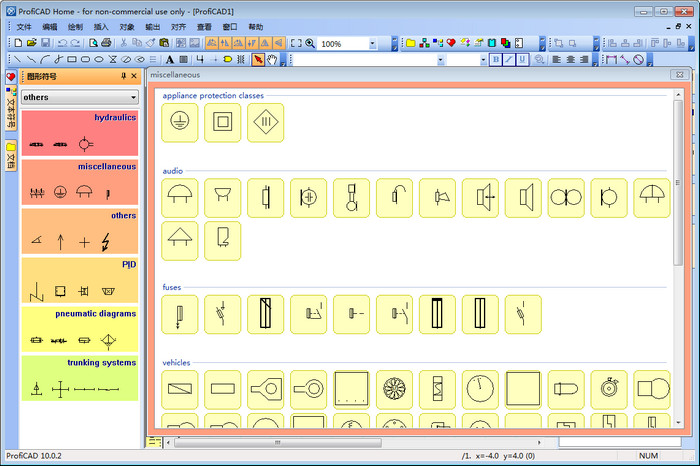Screen dimensions: 700x466
Task: Click the red heart favorites toolbar icon
Action: click(452, 44)
